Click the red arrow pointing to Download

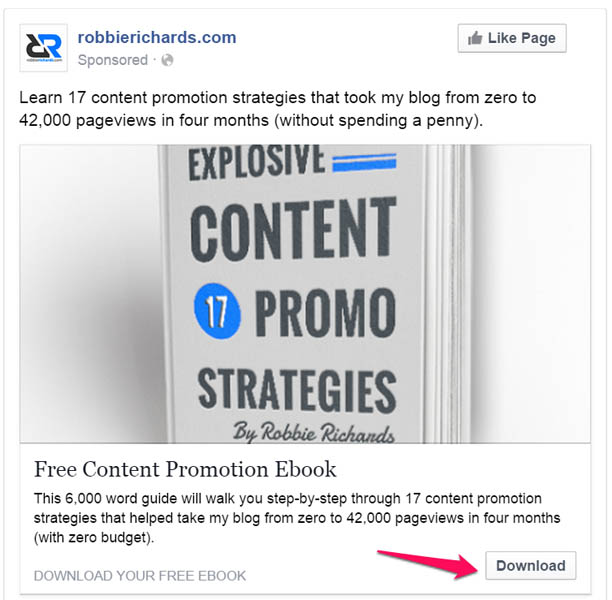click(428, 564)
